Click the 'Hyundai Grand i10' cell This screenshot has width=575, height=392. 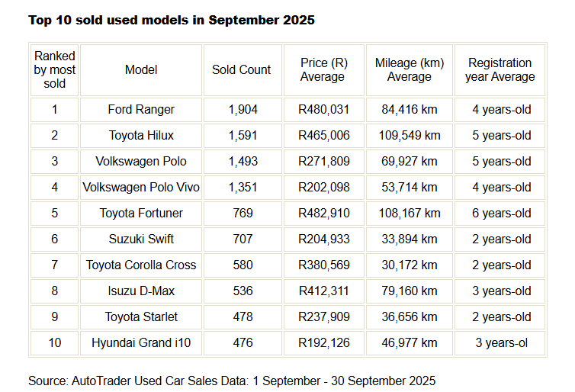click(141, 343)
